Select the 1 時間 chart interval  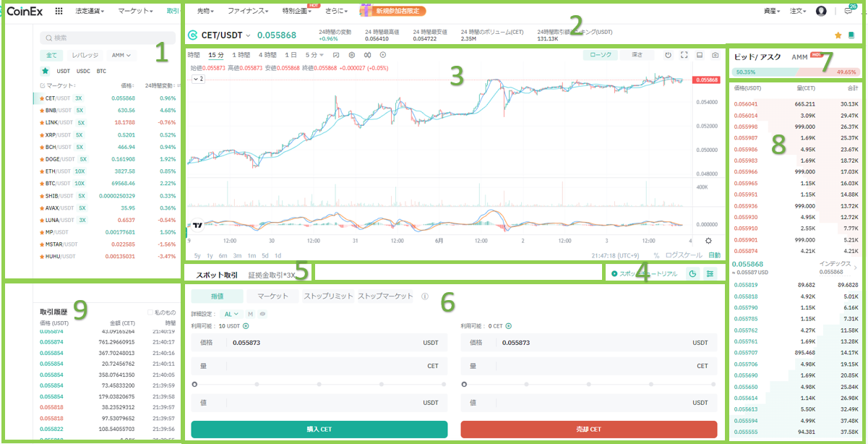point(241,55)
